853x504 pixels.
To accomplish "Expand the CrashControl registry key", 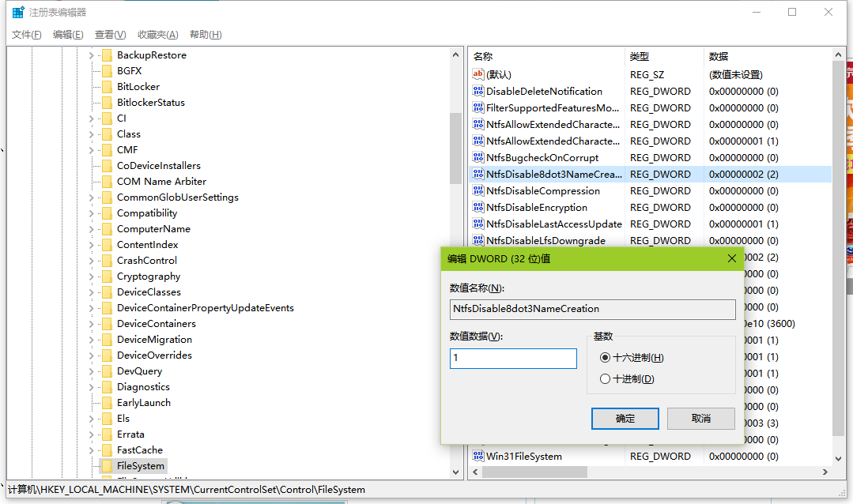I will click(x=92, y=260).
